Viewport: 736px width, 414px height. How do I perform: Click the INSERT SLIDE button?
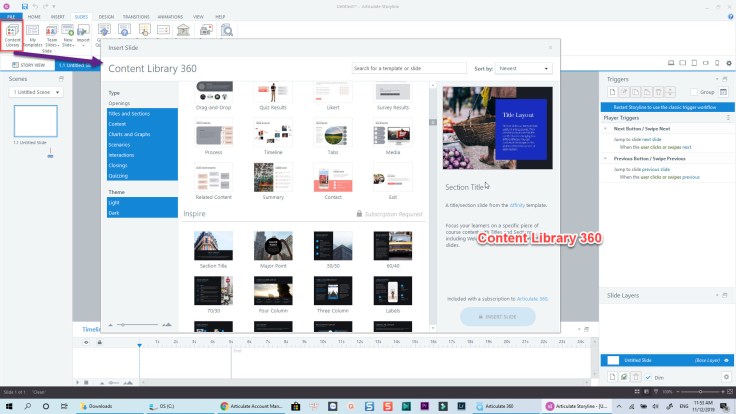coord(498,317)
